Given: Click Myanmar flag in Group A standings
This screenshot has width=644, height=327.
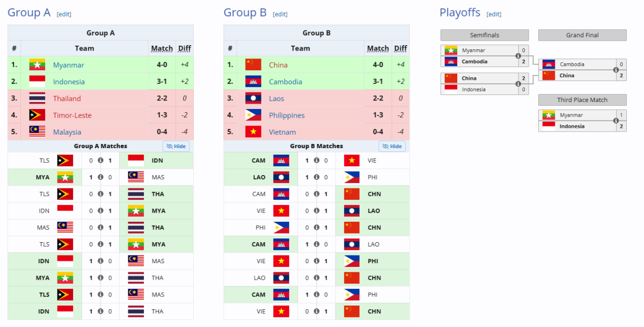Looking at the screenshot, I should pyautogui.click(x=37, y=65).
